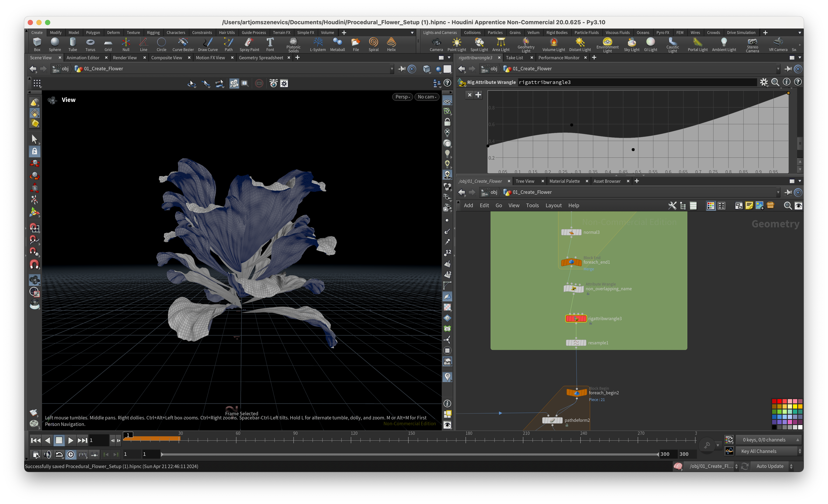Click the rigattribwrangle3 node
The image size is (828, 504).
tap(576, 319)
